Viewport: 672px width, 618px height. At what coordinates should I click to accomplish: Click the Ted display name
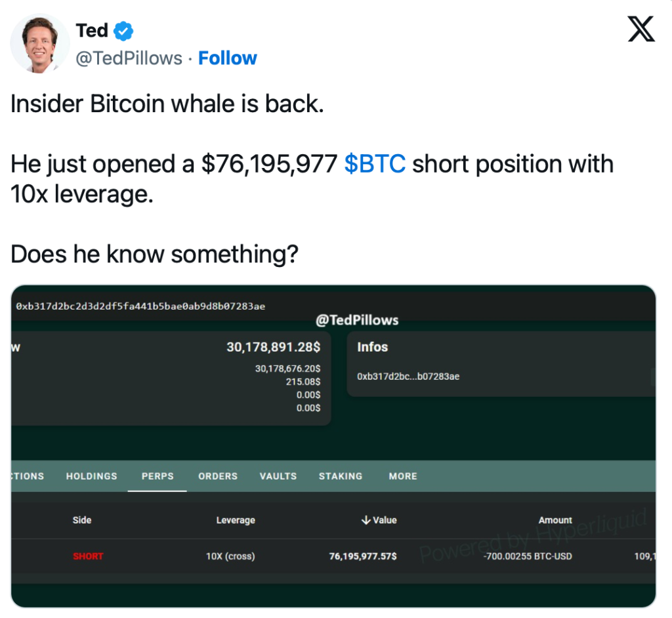[92, 30]
